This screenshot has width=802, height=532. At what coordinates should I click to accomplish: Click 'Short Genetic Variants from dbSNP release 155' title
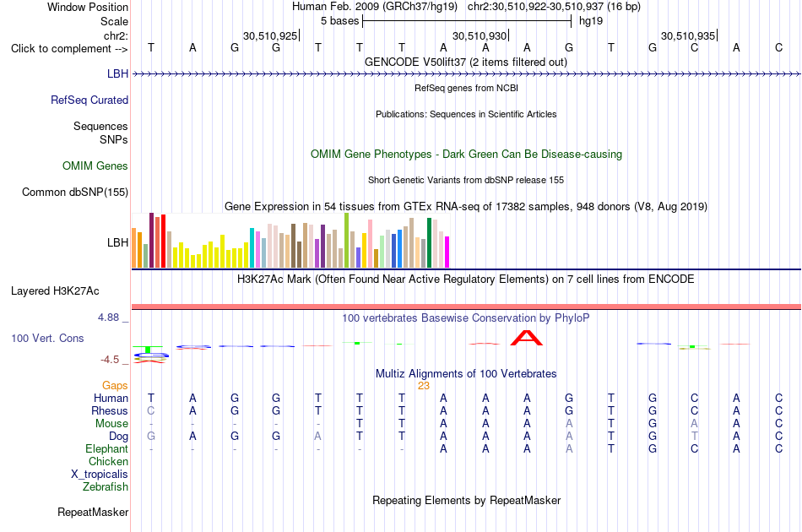[466, 180]
